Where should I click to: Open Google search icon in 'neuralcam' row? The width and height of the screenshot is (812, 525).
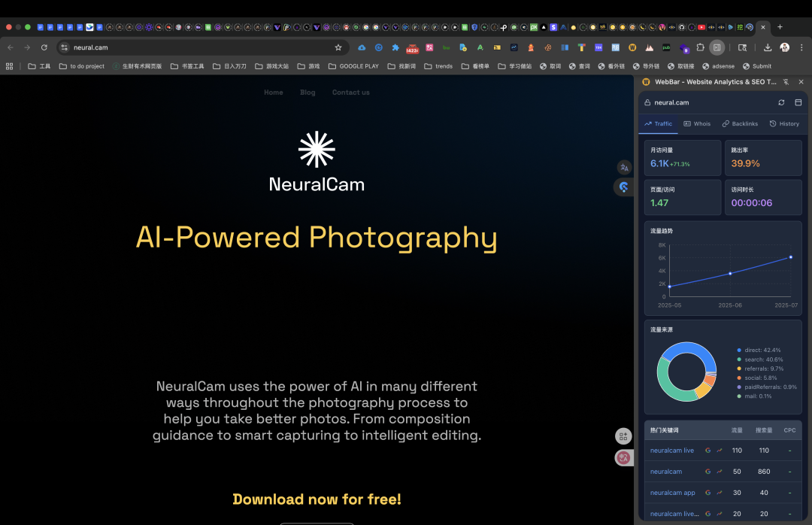(x=708, y=472)
